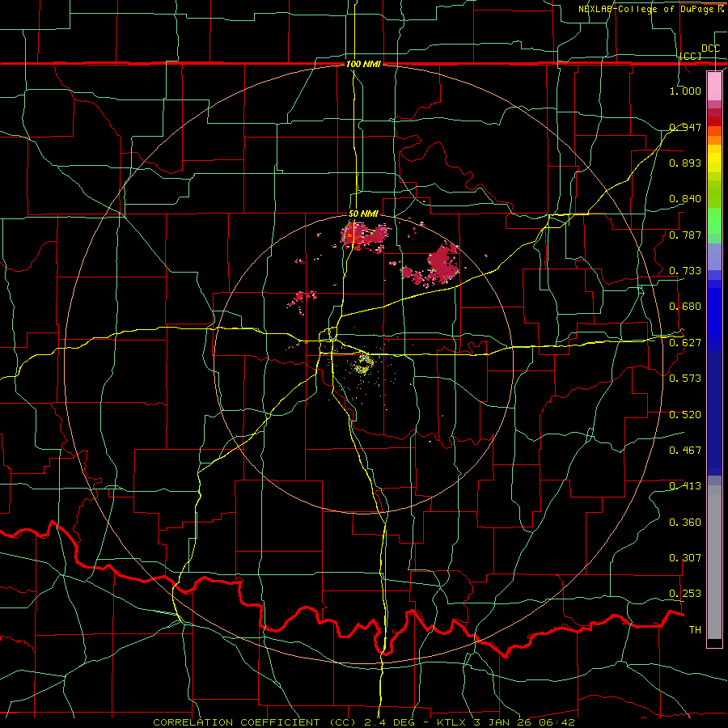Click the 0.627 scale value
The image size is (728, 728).
(x=685, y=343)
